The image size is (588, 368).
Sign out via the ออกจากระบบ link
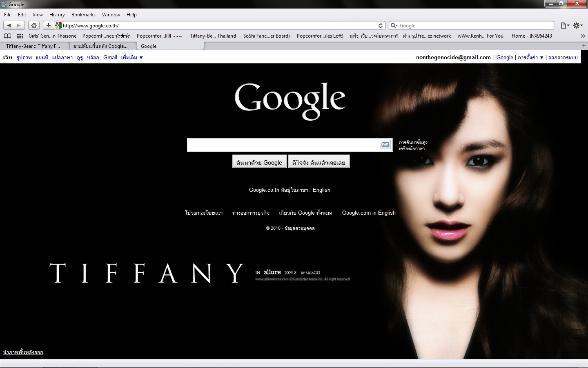click(563, 58)
